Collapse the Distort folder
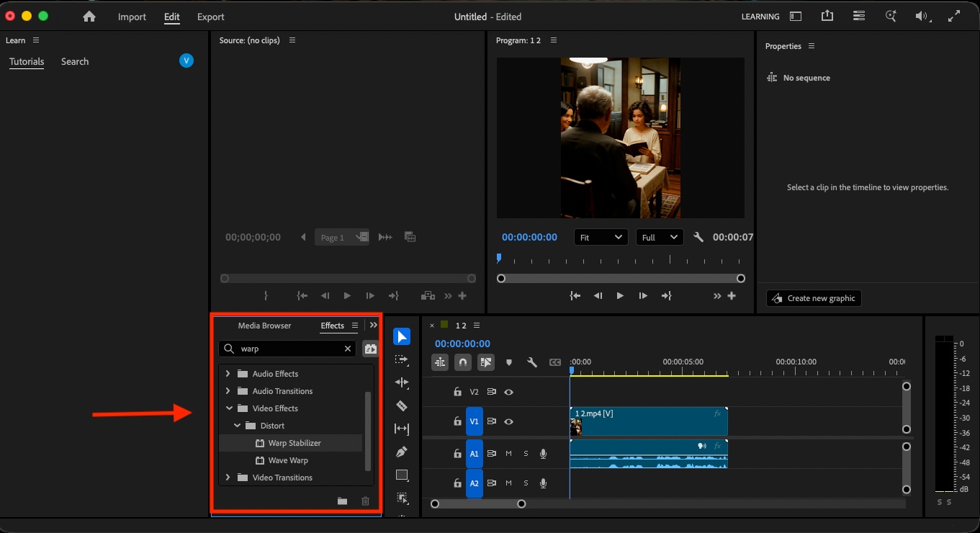 (x=237, y=426)
